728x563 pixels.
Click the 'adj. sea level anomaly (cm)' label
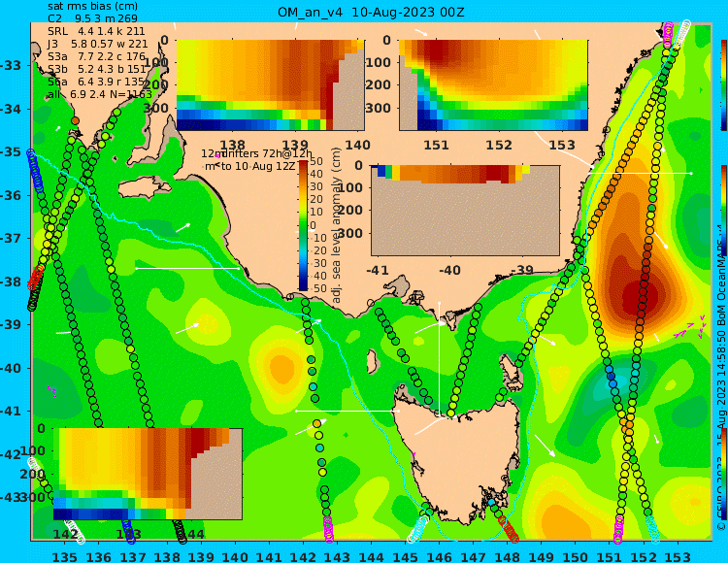click(x=337, y=225)
